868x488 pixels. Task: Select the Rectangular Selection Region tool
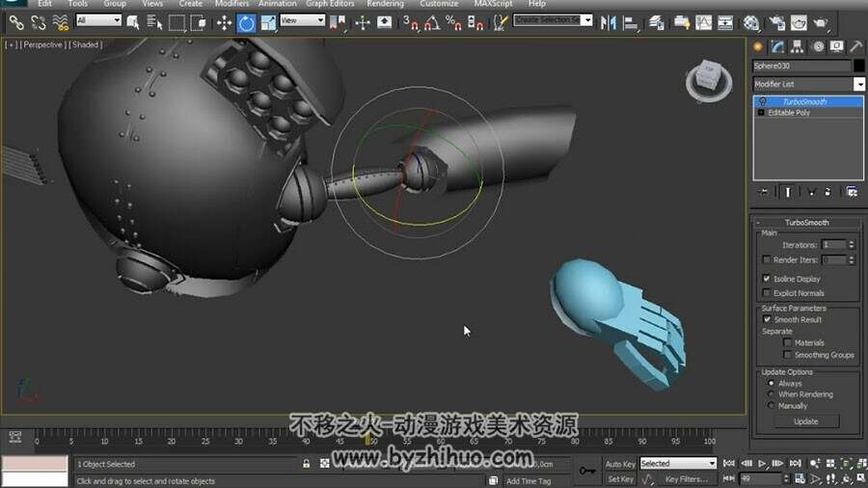pyautogui.click(x=176, y=23)
